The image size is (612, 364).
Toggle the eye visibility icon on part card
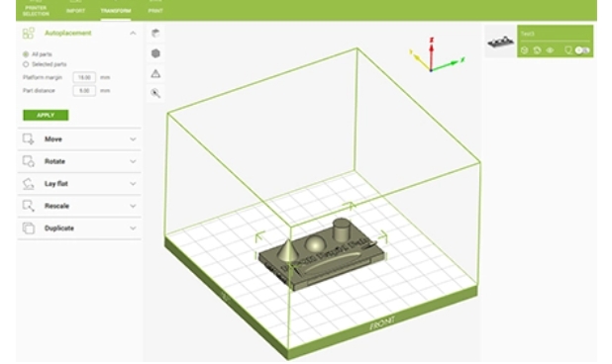tap(550, 50)
